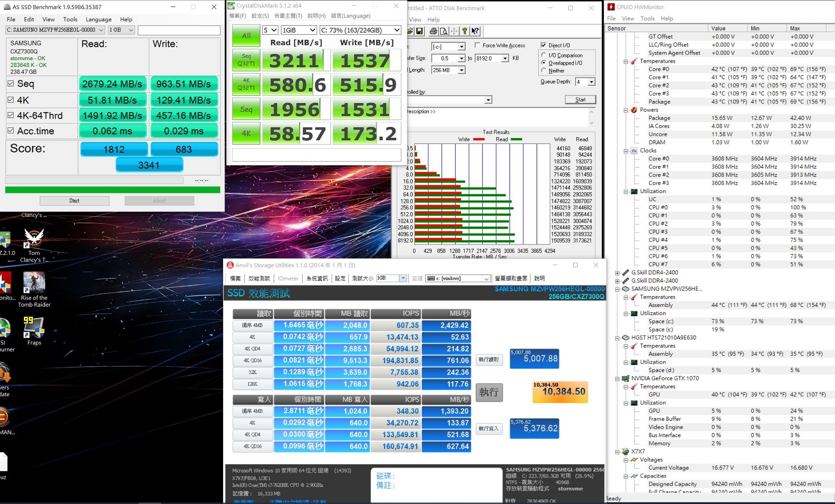Image resolution: width=835 pixels, height=504 pixels.
Task: Click the Value column header in HWMonitor
Action: 728,28
